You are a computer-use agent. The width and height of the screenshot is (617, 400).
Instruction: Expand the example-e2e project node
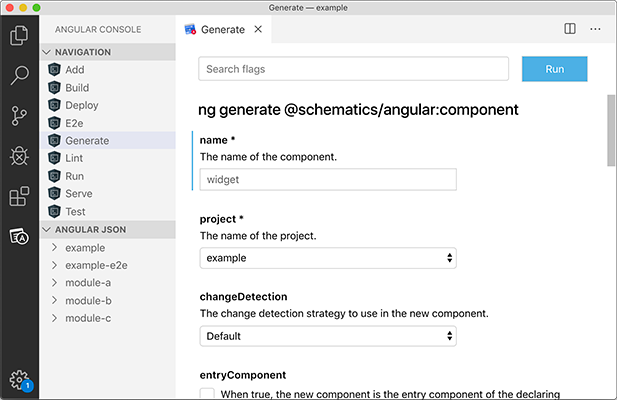click(x=54, y=265)
